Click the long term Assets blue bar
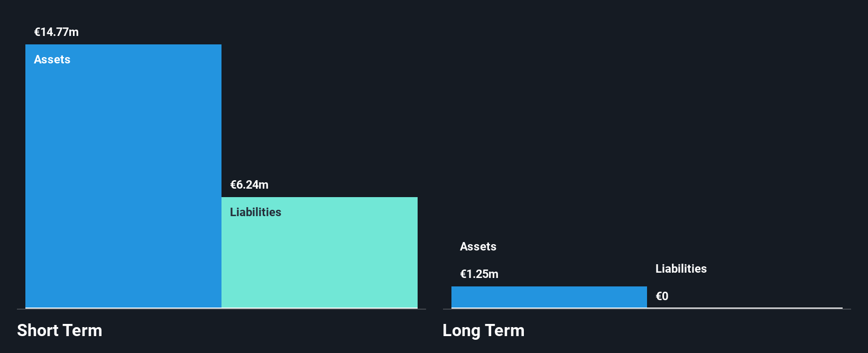Image resolution: width=868 pixels, height=353 pixels. (549, 297)
